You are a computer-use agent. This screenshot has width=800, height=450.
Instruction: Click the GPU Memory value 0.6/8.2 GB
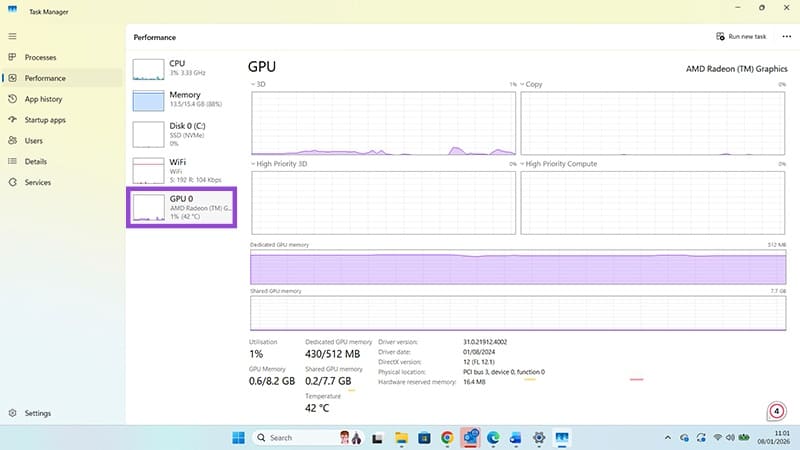(x=272, y=381)
